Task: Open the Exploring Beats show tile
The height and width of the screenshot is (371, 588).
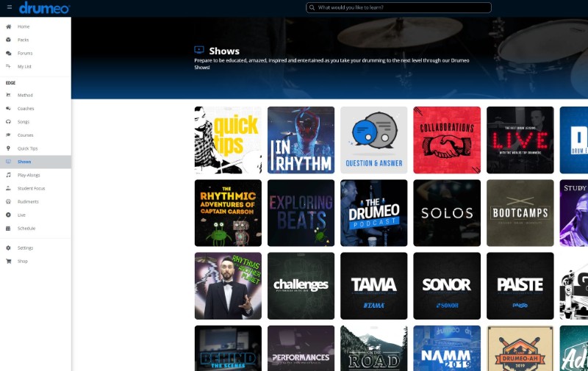Action: (301, 213)
